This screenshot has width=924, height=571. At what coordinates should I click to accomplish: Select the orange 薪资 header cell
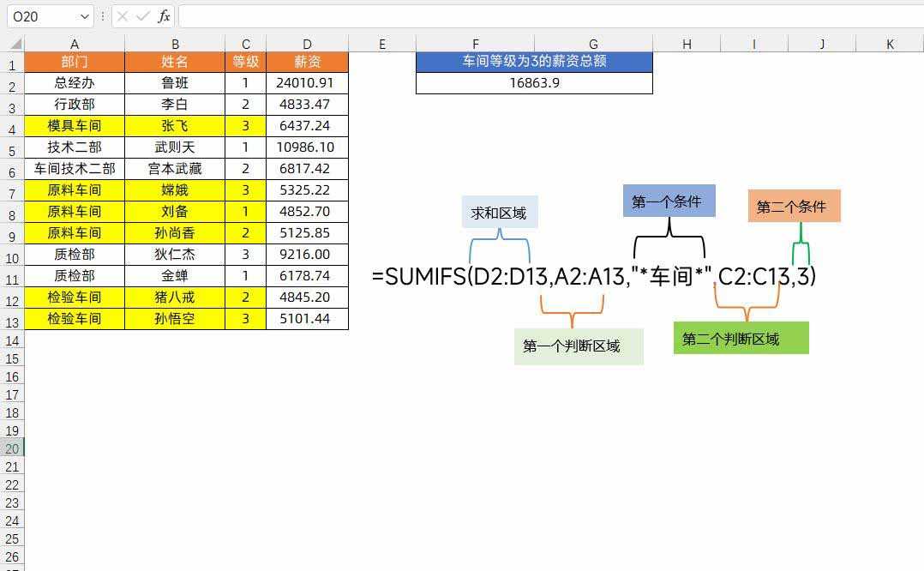[x=307, y=62]
